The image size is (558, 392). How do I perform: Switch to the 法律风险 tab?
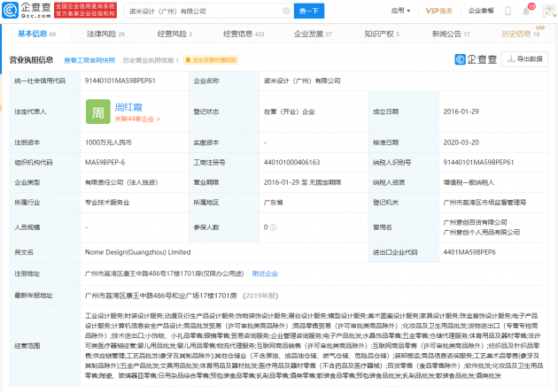(x=105, y=34)
